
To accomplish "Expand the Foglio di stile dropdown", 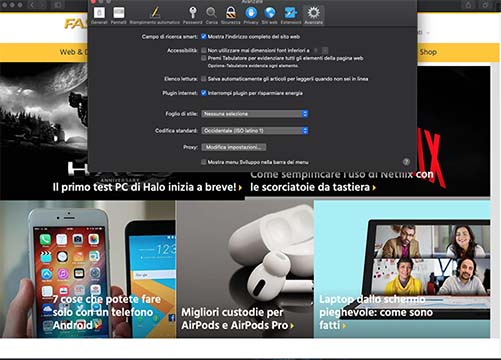I will pos(255,114).
